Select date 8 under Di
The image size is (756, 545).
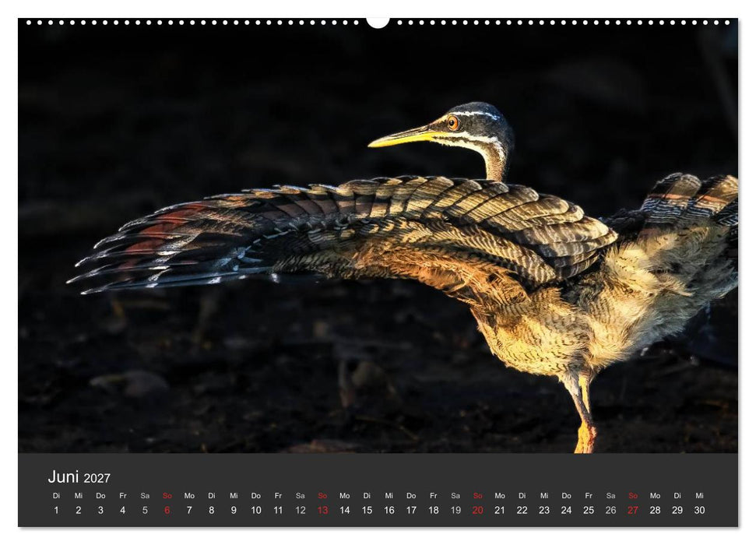(x=212, y=510)
